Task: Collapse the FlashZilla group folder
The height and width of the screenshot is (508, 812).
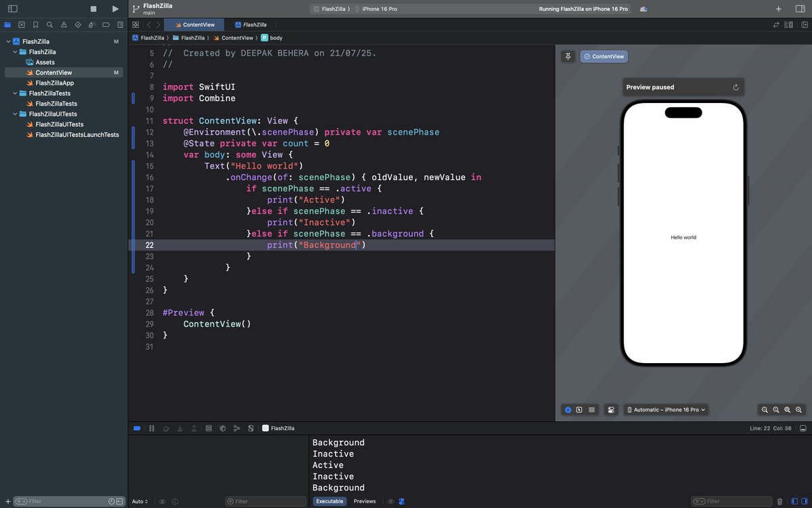Action: [x=15, y=51]
